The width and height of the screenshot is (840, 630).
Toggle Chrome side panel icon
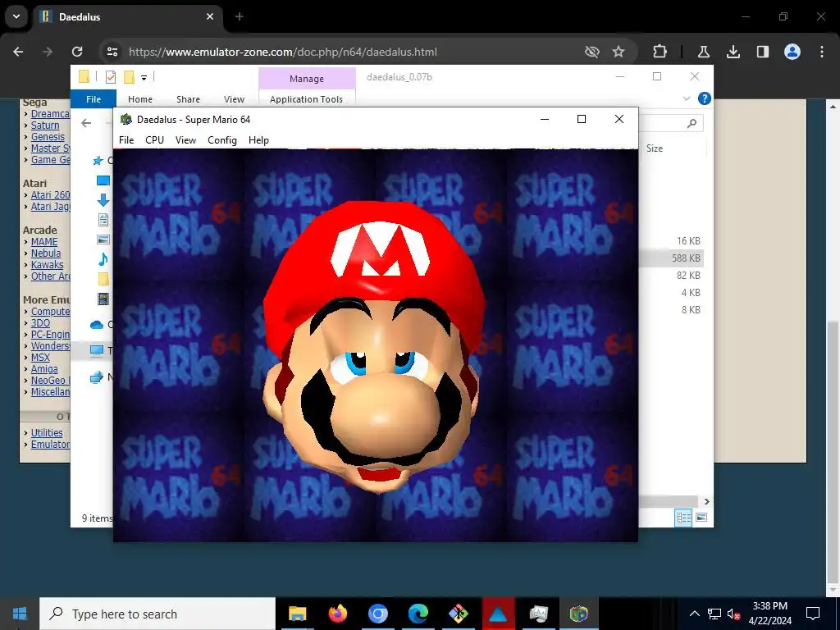coord(762,52)
